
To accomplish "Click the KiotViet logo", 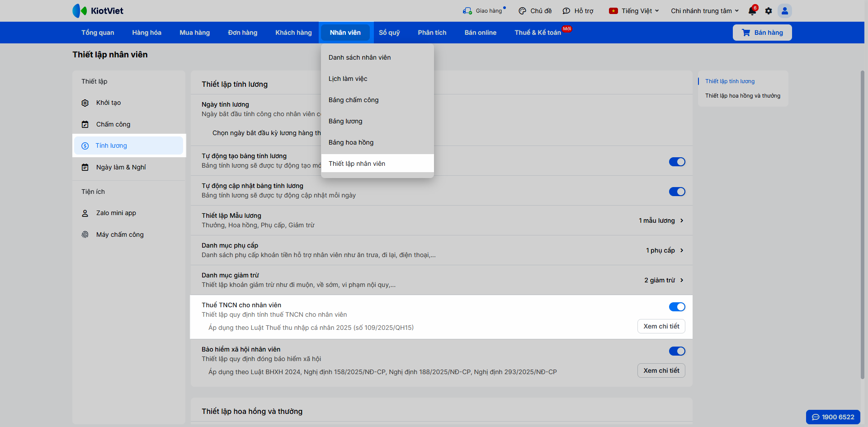I will pos(98,11).
